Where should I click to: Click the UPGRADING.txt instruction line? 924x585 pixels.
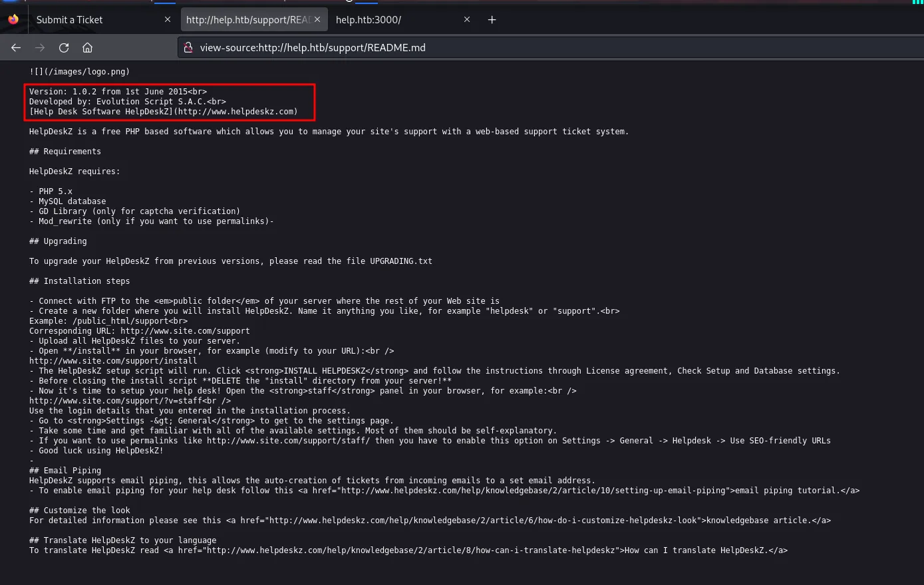(231, 261)
